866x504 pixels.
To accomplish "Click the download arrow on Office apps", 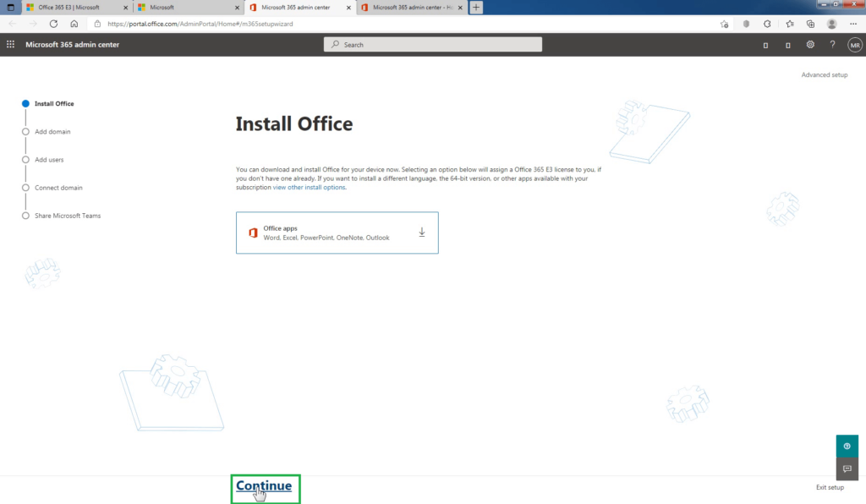I will 422,233.
